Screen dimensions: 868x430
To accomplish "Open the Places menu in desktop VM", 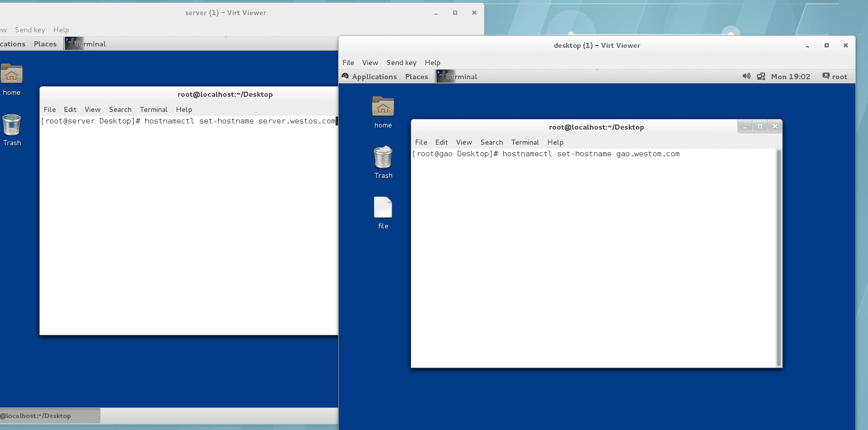I will [416, 77].
